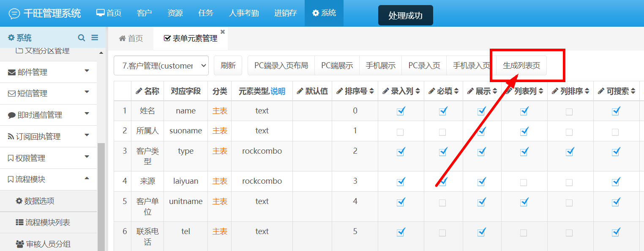The height and width of the screenshot is (251, 644).
Task: Select the 手机展示 button
Action: pos(380,66)
